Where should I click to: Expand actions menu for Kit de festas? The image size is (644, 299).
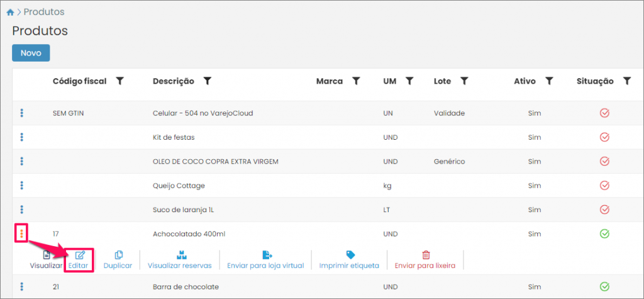[22, 137]
